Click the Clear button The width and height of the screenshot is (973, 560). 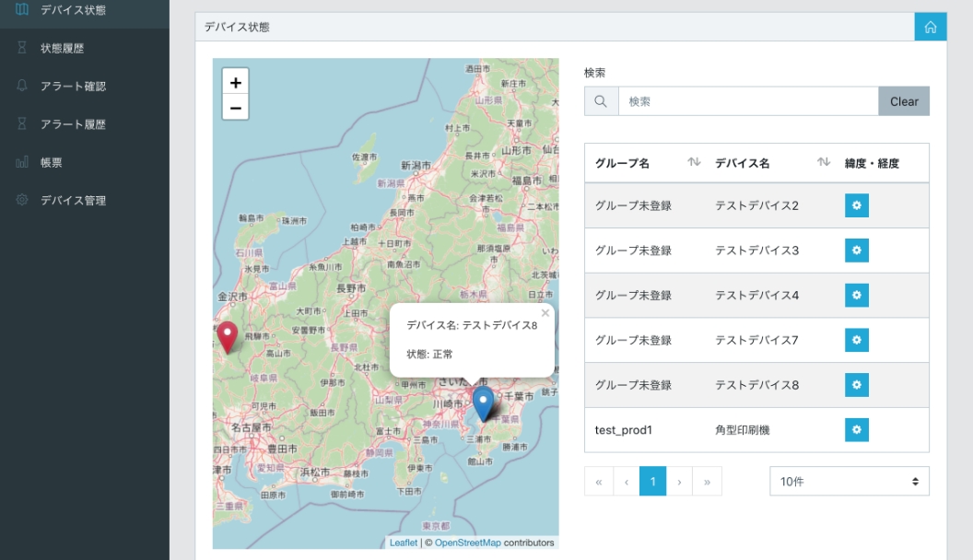(904, 101)
